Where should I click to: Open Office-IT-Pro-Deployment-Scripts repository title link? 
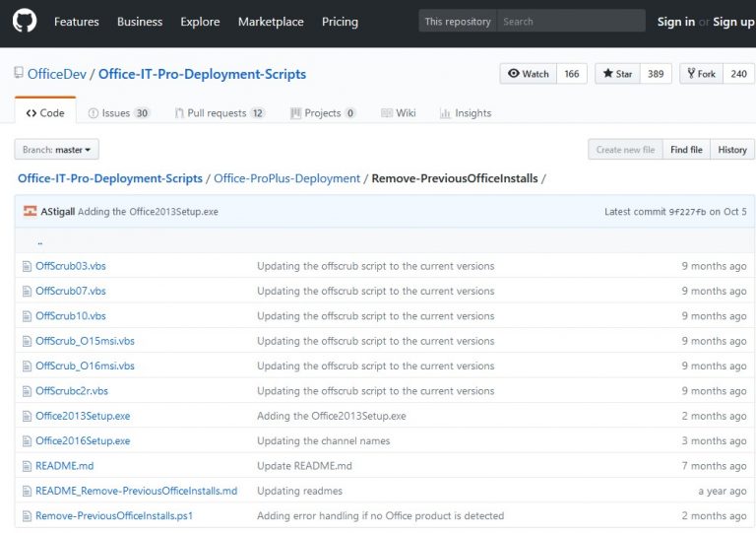(203, 74)
